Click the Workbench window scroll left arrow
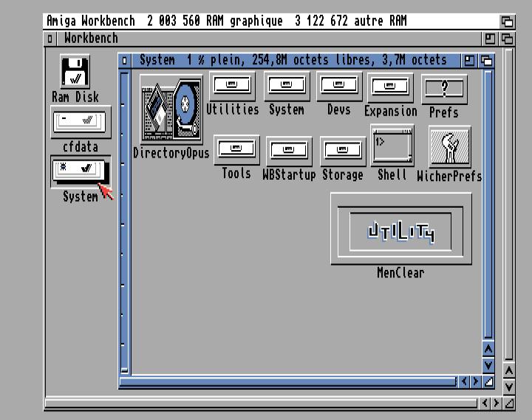Screen dimensions: 532x420 pos(485,403)
